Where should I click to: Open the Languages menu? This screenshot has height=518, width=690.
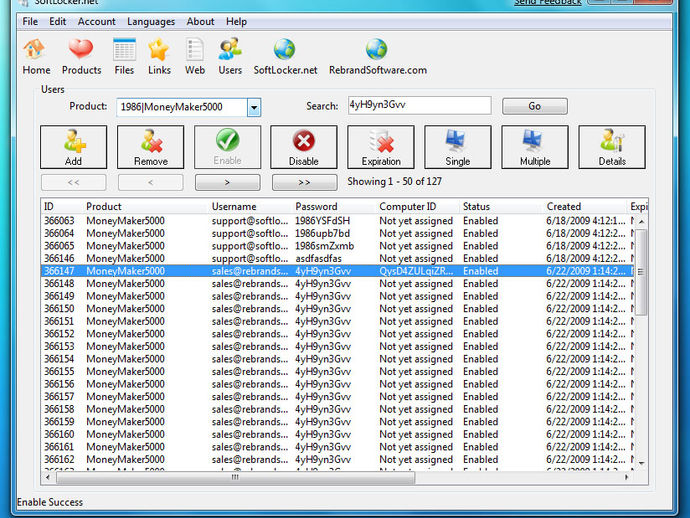pyautogui.click(x=151, y=22)
